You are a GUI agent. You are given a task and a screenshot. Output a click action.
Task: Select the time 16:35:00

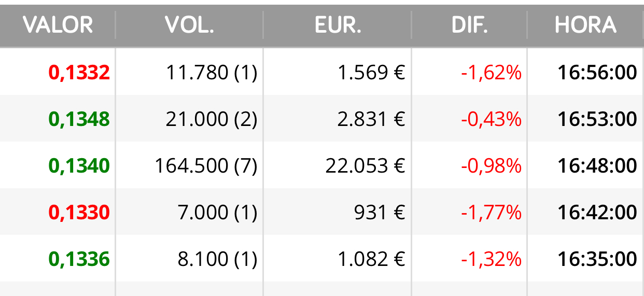597,259
